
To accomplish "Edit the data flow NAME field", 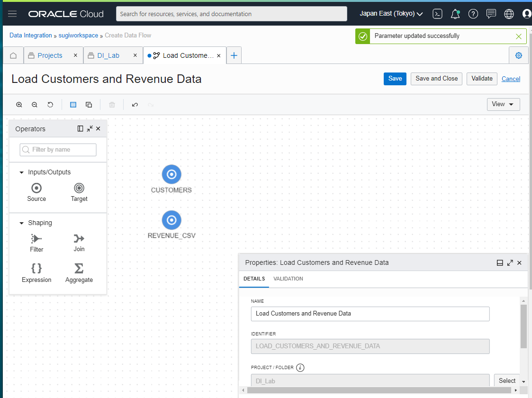I will pyautogui.click(x=370, y=314).
